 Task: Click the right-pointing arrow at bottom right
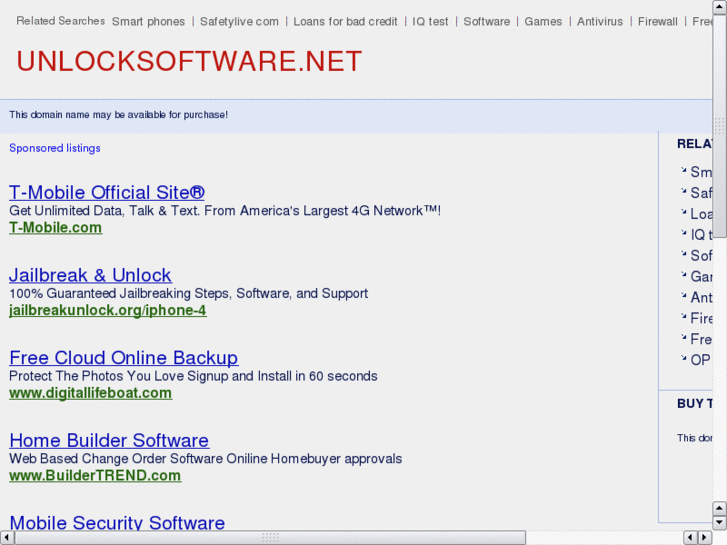(x=705, y=538)
